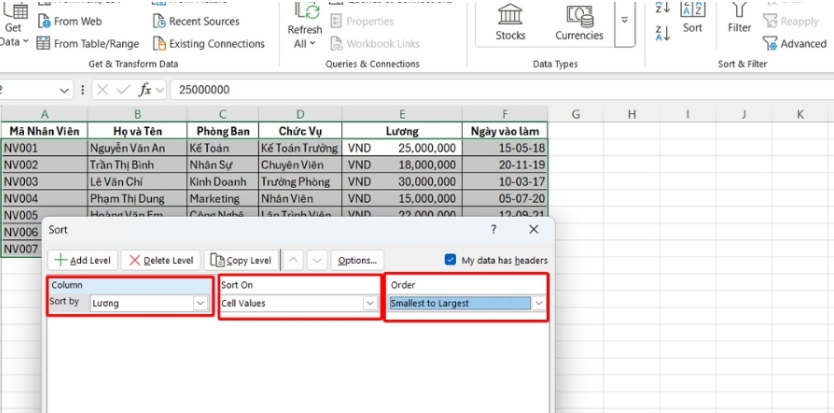Image resolution: width=834 pixels, height=413 pixels.
Task: Click header cell Phòng Ban
Action: (223, 131)
